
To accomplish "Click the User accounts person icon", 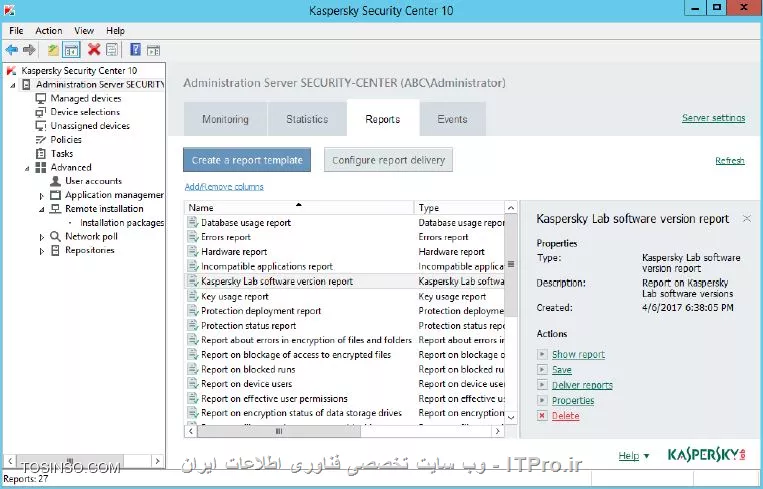I will point(55,181).
